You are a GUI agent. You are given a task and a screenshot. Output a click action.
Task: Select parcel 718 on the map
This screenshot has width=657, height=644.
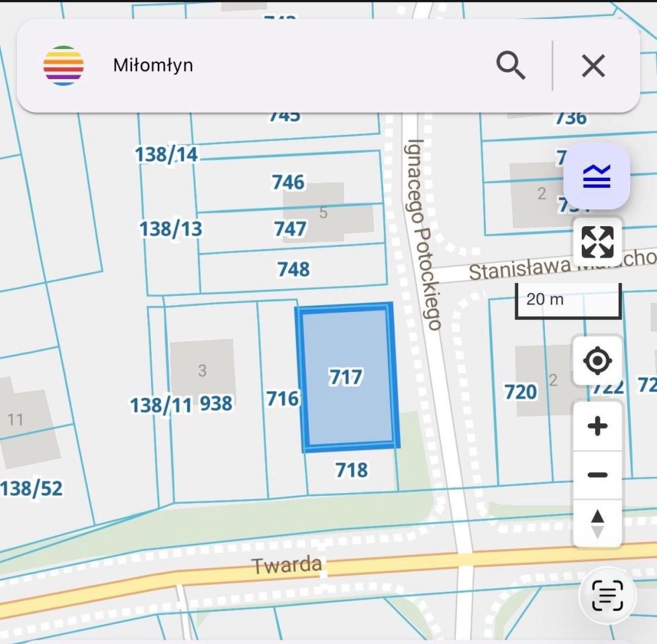(352, 470)
